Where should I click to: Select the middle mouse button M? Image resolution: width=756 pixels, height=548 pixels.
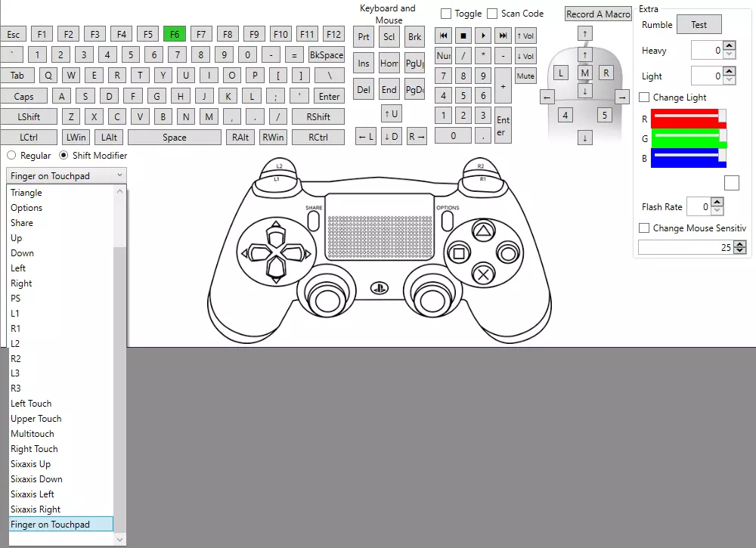pyautogui.click(x=585, y=73)
